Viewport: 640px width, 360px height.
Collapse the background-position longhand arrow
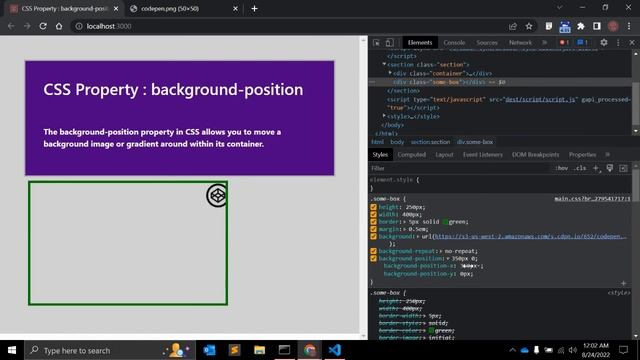[x=448, y=258]
